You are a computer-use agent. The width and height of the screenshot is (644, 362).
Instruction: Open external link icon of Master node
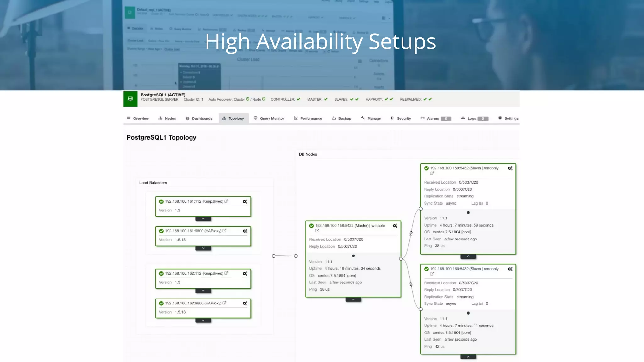click(317, 231)
